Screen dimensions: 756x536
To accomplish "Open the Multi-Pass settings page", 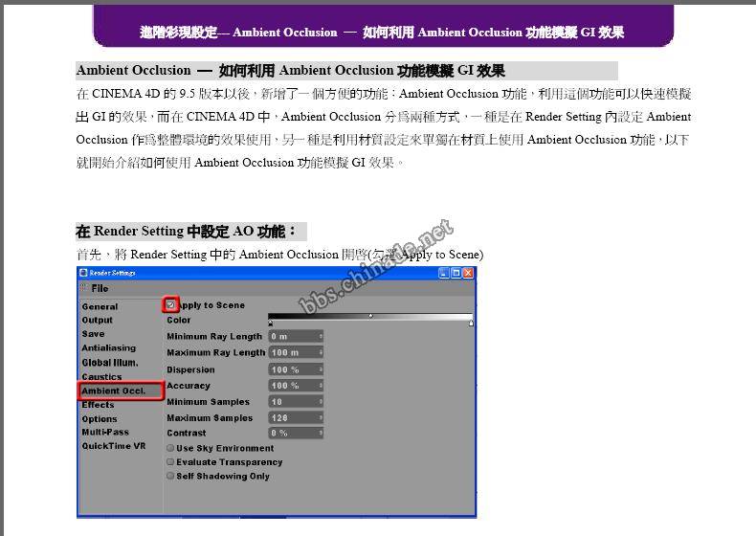I will (105, 433).
